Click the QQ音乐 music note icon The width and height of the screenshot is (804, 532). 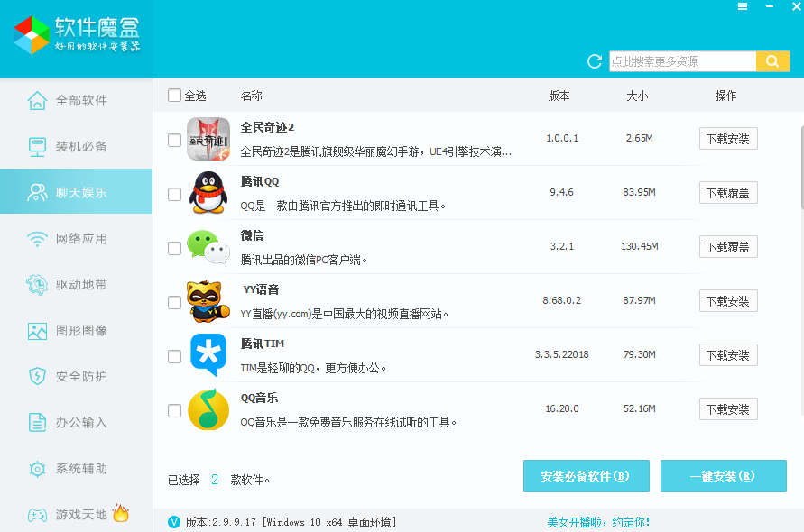[x=208, y=409]
